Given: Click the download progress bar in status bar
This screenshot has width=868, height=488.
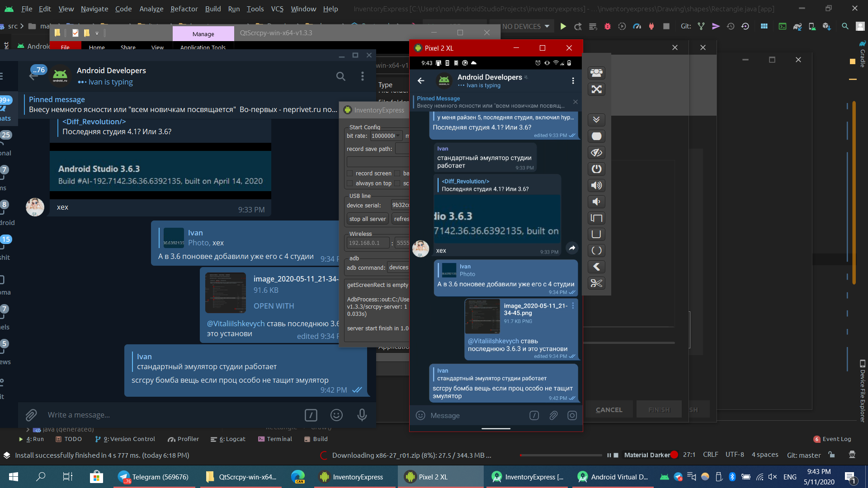Looking at the screenshot, I should coord(561,455).
